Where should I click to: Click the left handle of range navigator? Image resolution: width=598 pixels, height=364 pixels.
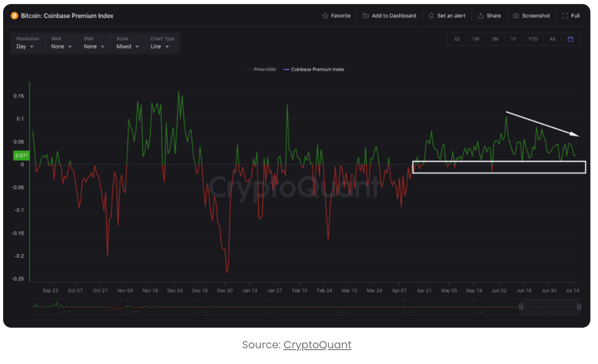[521, 307]
